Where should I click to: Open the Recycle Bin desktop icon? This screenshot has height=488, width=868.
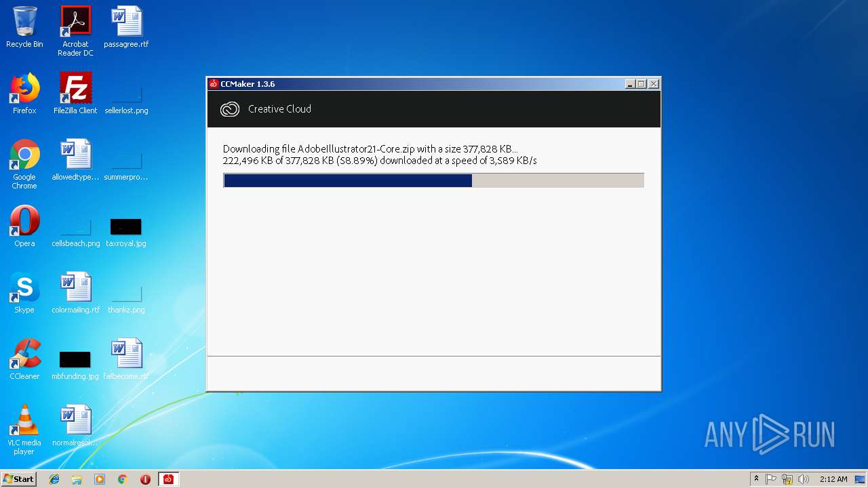click(24, 27)
